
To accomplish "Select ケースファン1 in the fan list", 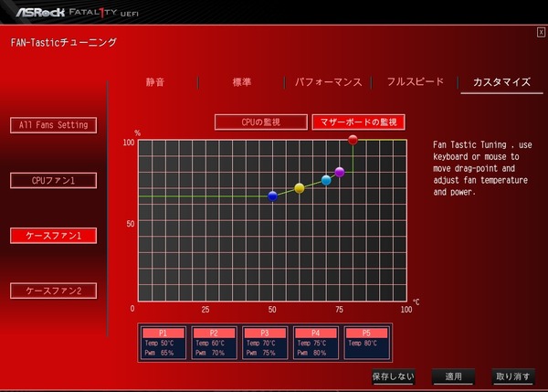I will [x=54, y=236].
